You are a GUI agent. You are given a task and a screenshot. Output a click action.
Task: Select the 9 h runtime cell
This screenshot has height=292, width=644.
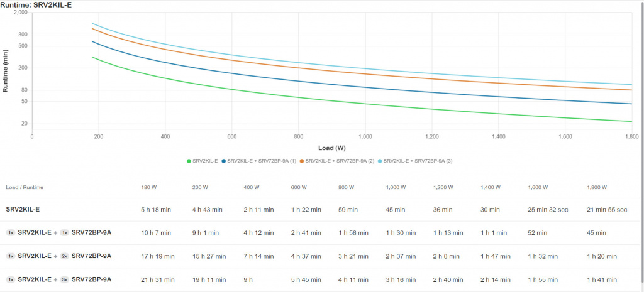click(250, 279)
